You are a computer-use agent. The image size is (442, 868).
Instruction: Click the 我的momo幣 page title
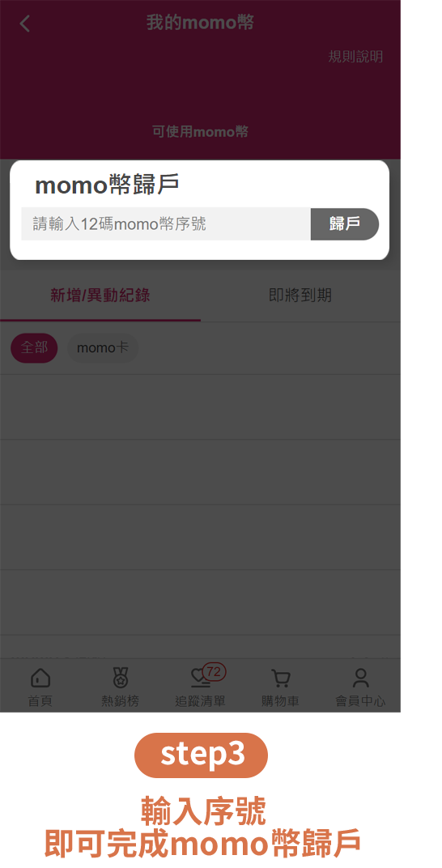pyautogui.click(x=200, y=23)
